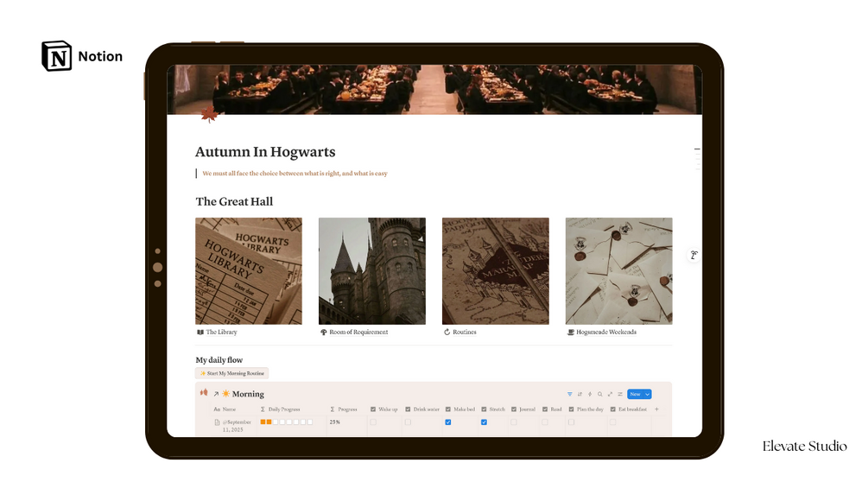Viewport: 868px width, 488px height.
Task: Tick the Drink water checkbox
Action: pos(408,422)
